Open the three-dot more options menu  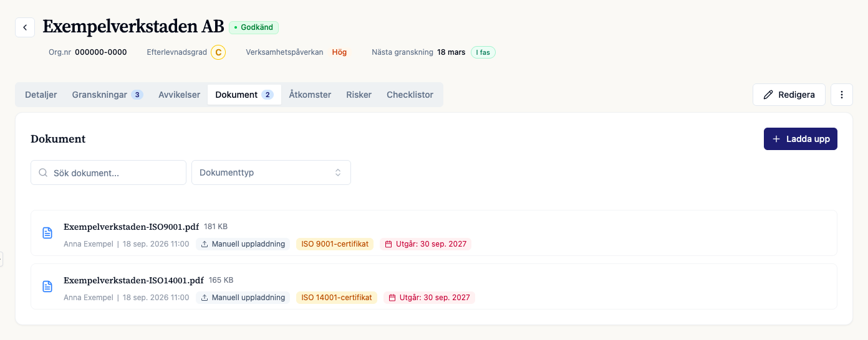point(842,95)
